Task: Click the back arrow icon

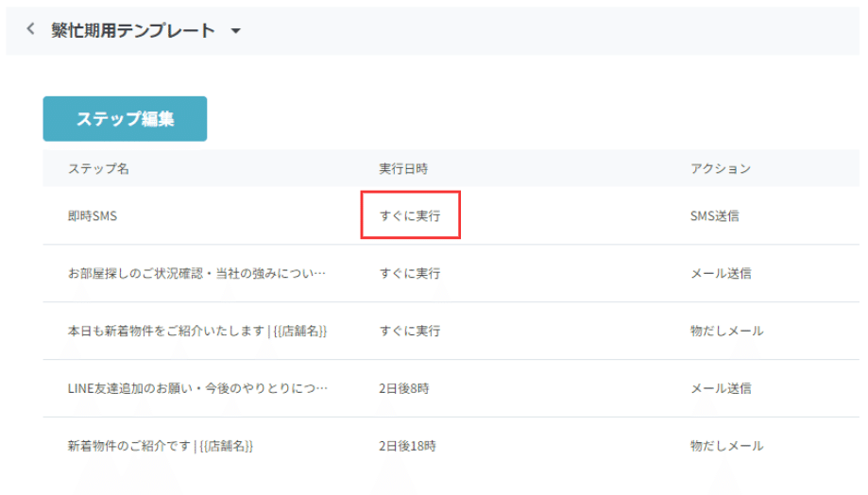Action: [x=30, y=29]
